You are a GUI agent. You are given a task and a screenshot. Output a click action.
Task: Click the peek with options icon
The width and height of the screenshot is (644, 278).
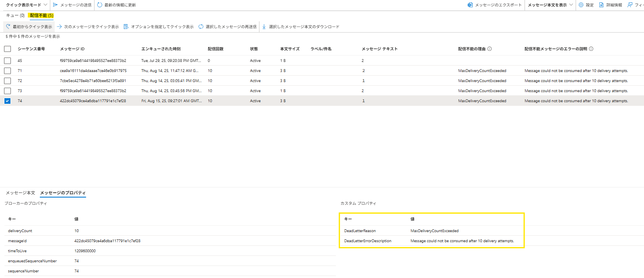point(126,27)
